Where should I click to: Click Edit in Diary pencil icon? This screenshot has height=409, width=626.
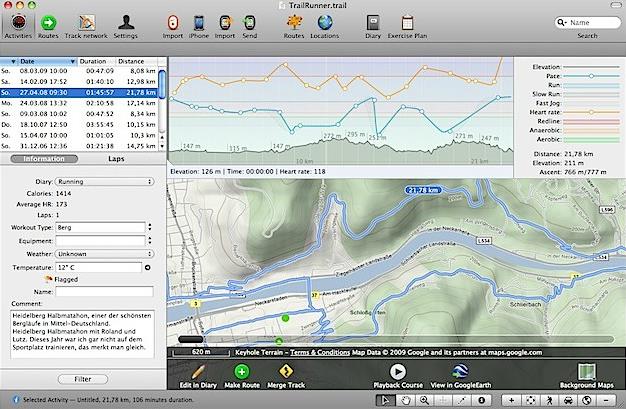pos(198,375)
